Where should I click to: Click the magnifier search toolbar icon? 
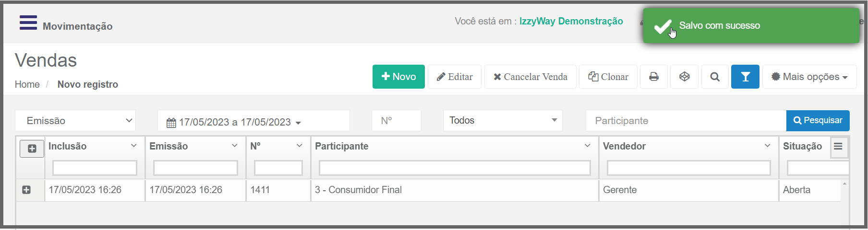715,77
